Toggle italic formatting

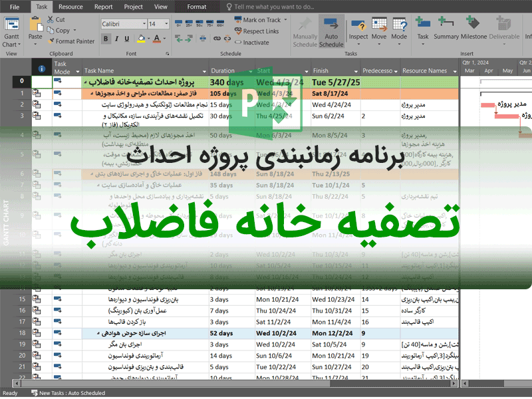(x=116, y=39)
